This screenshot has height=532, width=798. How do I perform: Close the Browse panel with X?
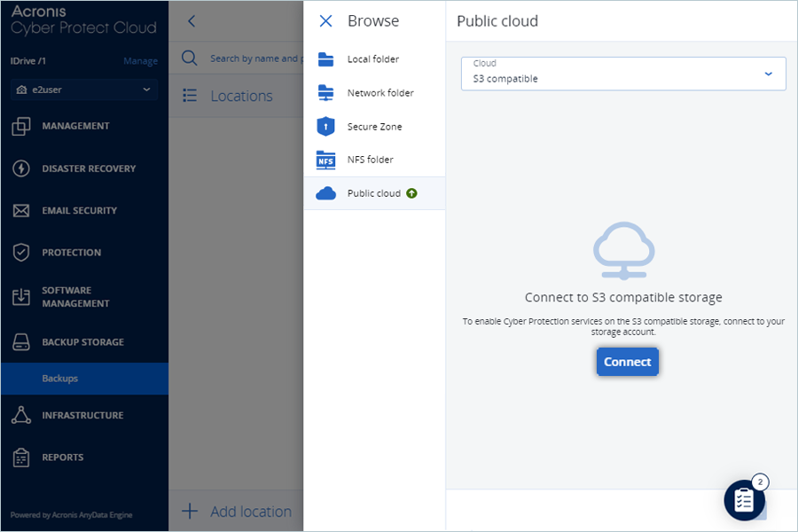(325, 21)
